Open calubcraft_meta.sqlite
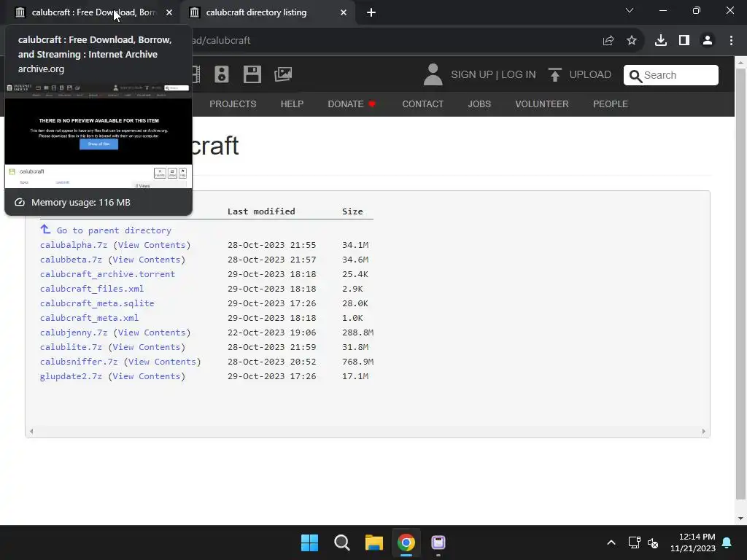This screenshot has height=560, width=747. click(x=97, y=303)
